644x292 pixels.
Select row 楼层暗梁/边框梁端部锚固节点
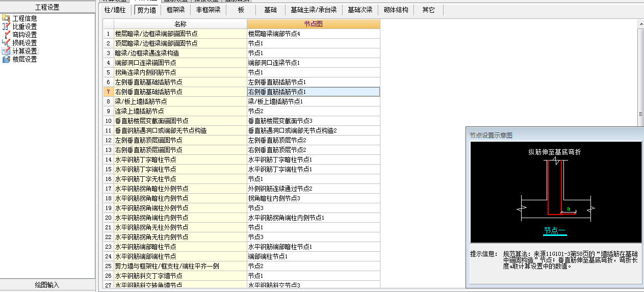(x=181, y=34)
